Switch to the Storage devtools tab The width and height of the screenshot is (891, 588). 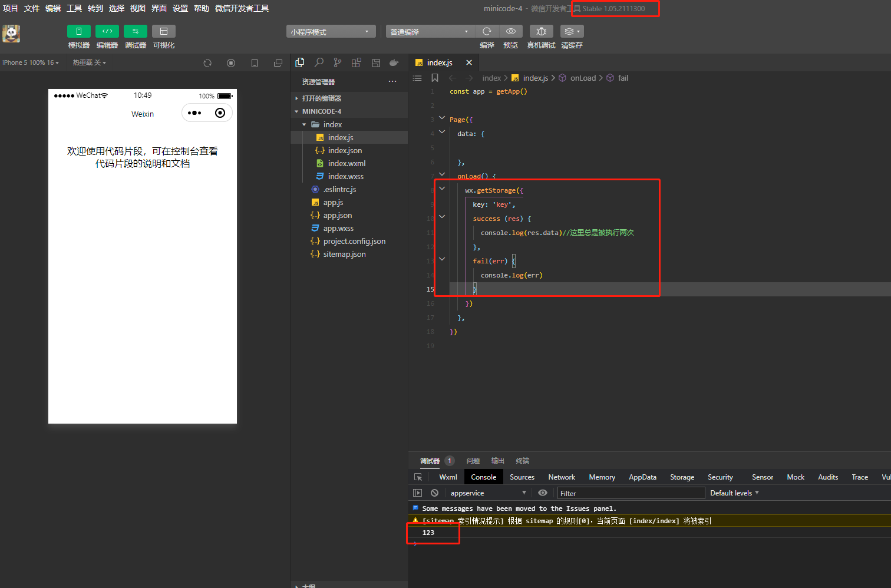[x=682, y=477]
